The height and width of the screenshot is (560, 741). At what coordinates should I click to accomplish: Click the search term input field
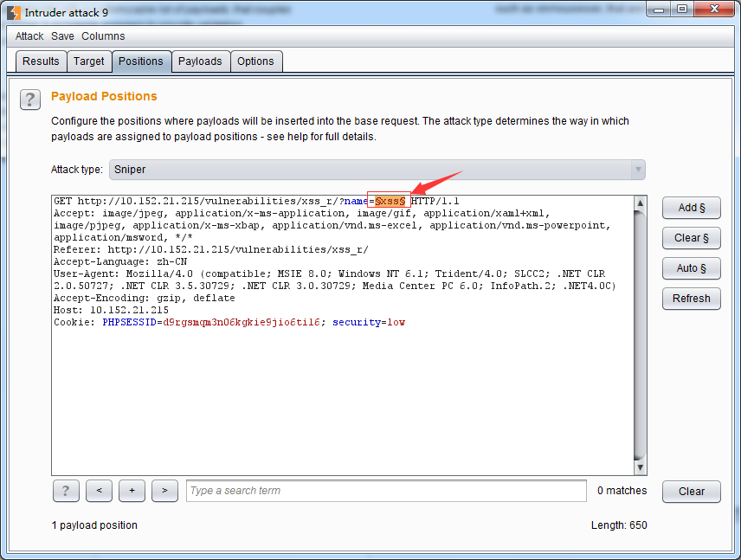click(386, 491)
